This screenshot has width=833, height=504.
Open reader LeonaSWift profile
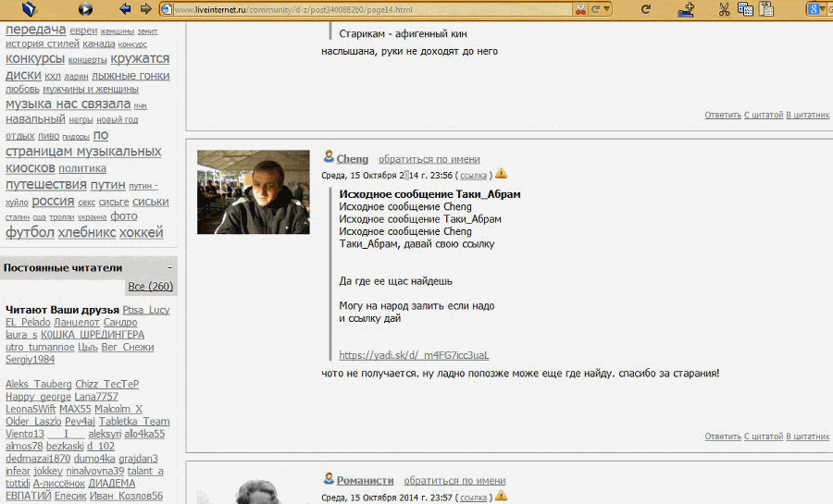pyautogui.click(x=31, y=409)
